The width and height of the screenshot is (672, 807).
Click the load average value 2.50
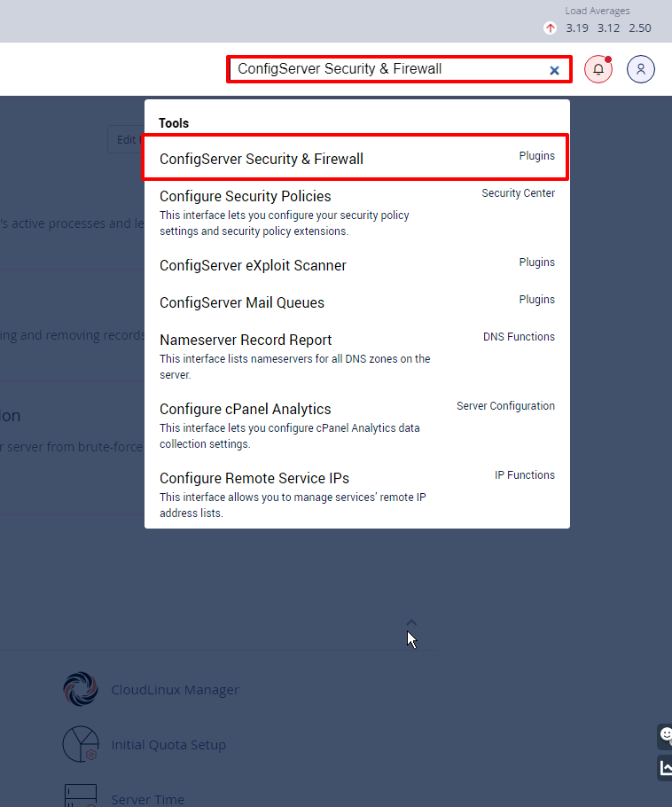click(x=639, y=27)
